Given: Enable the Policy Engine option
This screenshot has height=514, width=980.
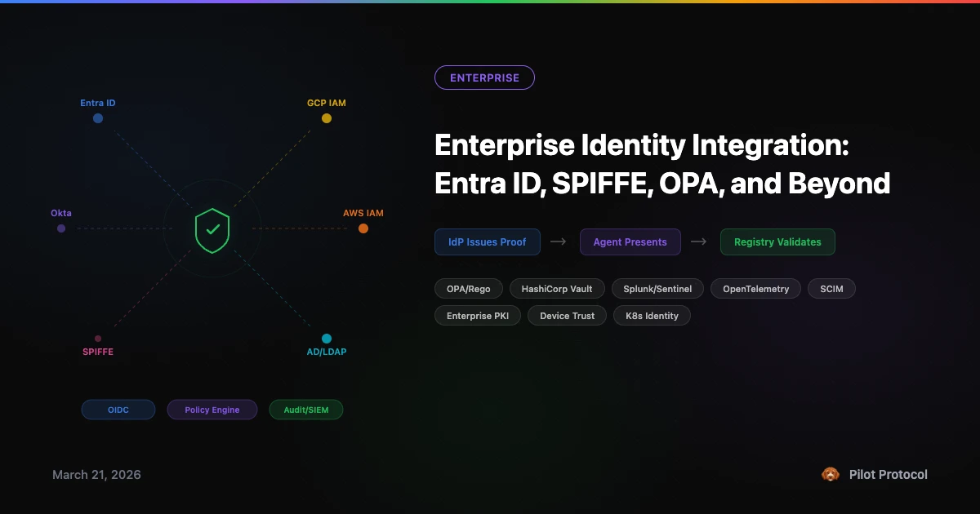Looking at the screenshot, I should point(212,410).
